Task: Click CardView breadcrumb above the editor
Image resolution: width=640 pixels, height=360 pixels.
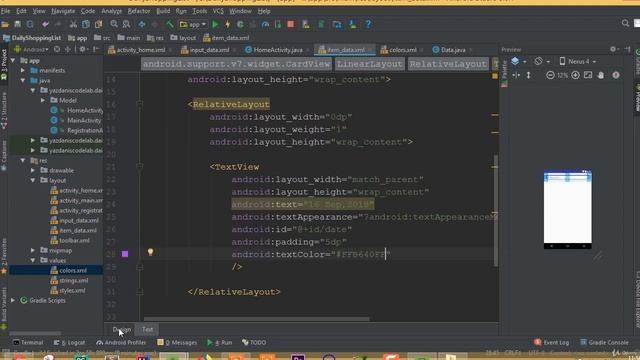Action: [x=236, y=64]
